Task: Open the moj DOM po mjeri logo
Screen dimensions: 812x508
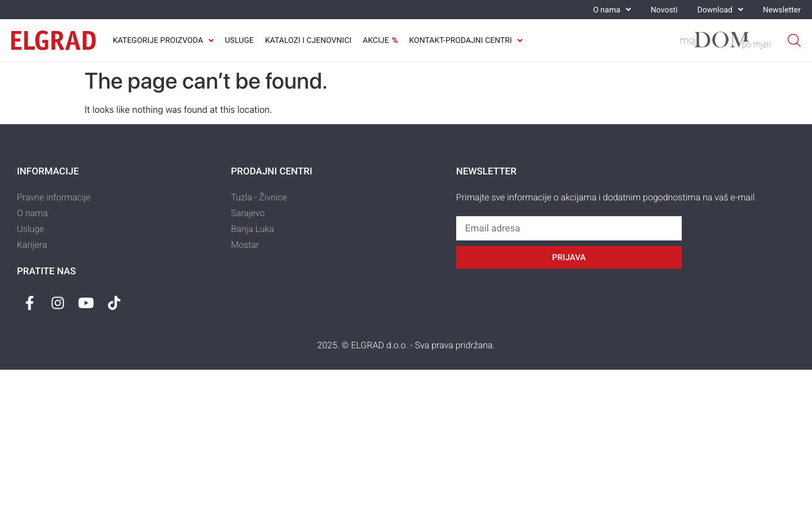Action: [726, 40]
